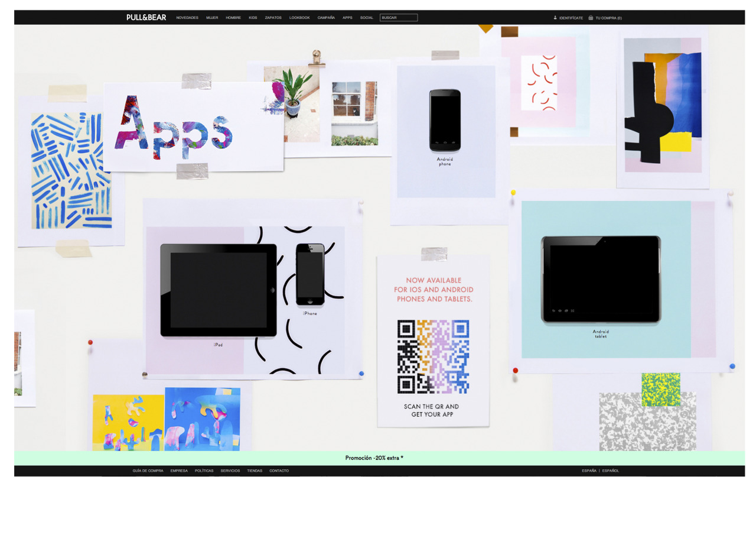Click the shopping bag icon
The image size is (756, 535).
pos(591,18)
